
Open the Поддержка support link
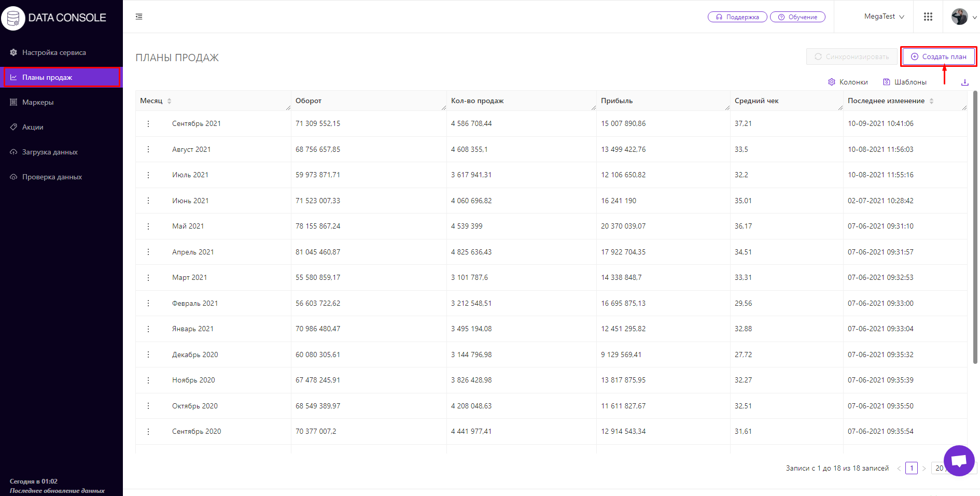click(737, 17)
